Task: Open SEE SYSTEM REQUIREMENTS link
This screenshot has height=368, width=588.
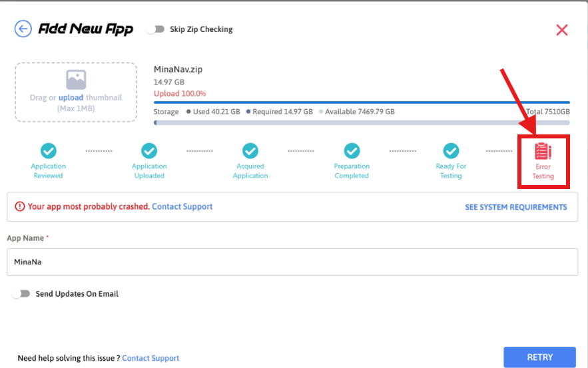Action: [515, 207]
